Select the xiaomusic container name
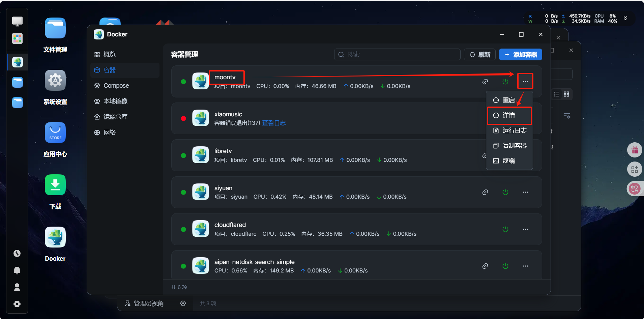Image resolution: width=644 pixels, height=319 pixels. click(x=228, y=114)
